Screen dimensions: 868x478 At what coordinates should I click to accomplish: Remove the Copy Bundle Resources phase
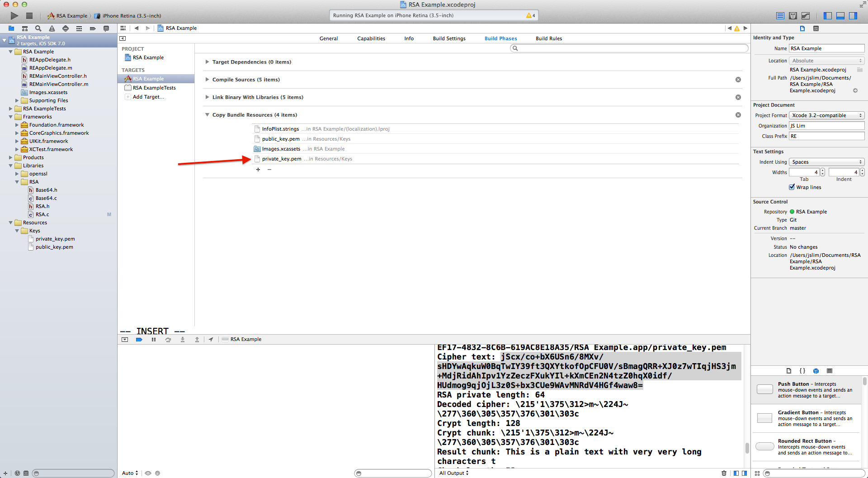[738, 115]
